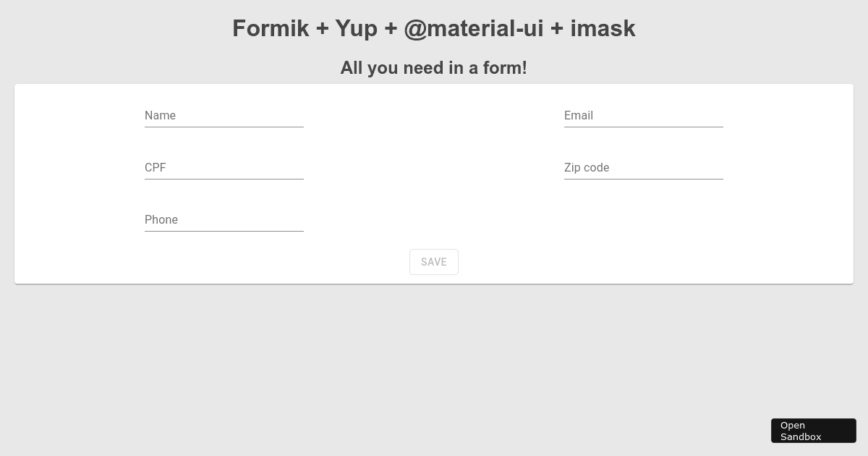Click the 'All you need in a form!' subtitle

pyautogui.click(x=434, y=67)
